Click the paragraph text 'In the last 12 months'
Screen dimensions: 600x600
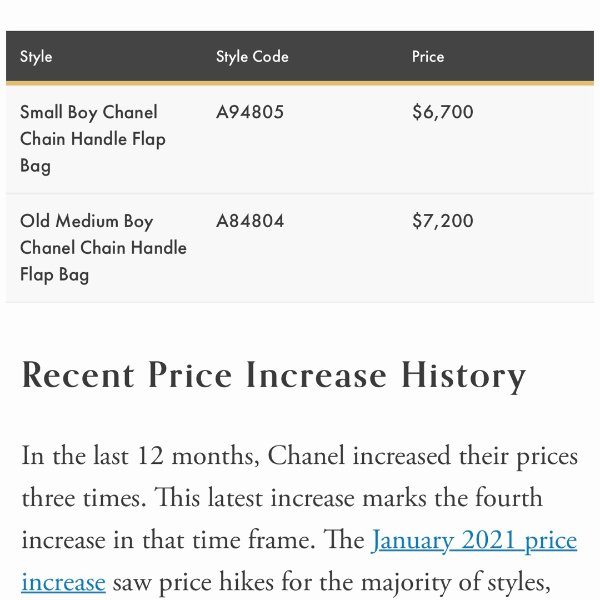click(140, 456)
